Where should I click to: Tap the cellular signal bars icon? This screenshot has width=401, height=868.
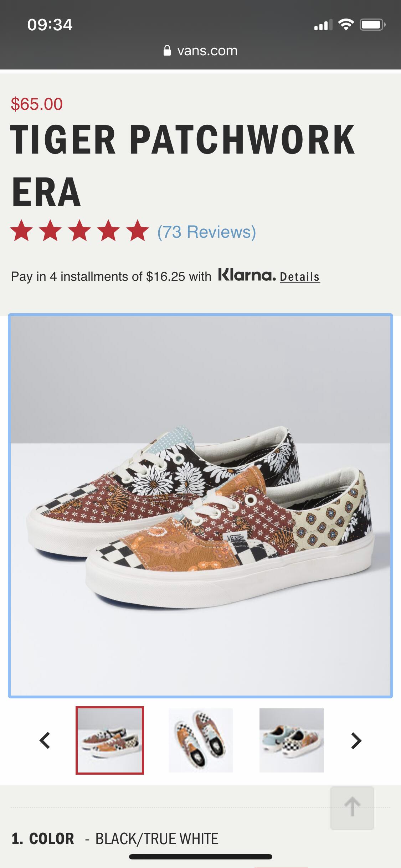[323, 25]
